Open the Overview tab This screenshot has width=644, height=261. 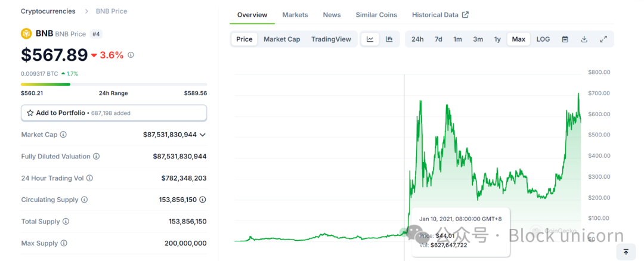252,15
